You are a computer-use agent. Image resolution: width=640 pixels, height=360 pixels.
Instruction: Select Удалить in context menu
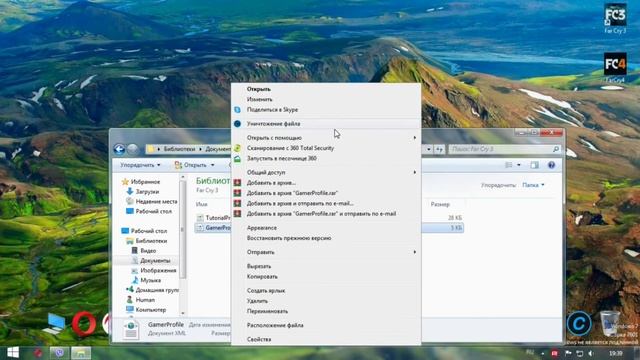326,301
